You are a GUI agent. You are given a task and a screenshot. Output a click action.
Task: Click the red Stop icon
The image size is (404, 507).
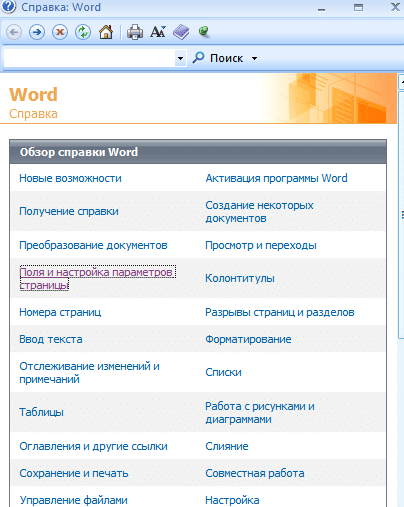(60, 32)
